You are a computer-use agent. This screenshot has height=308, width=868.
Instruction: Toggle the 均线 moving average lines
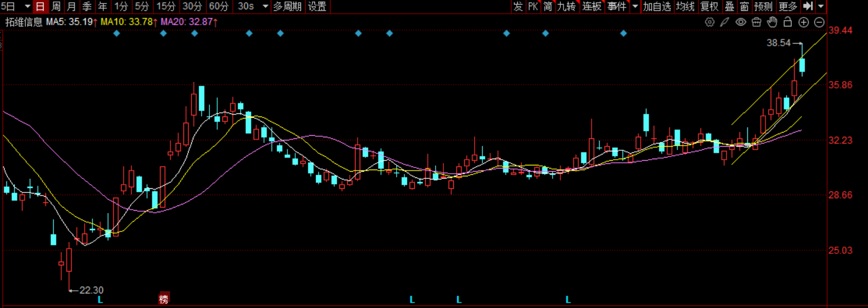point(686,6)
